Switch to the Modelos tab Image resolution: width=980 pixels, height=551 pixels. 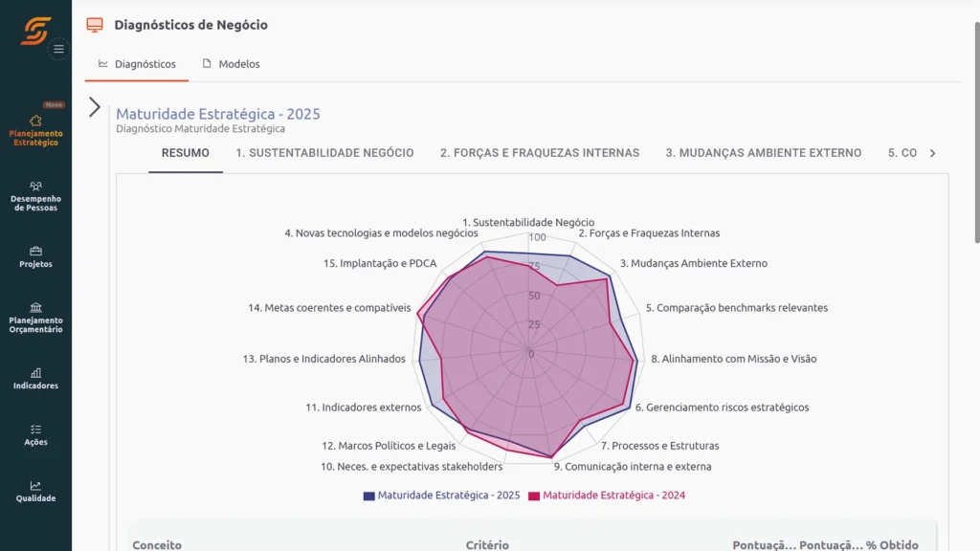point(231,64)
